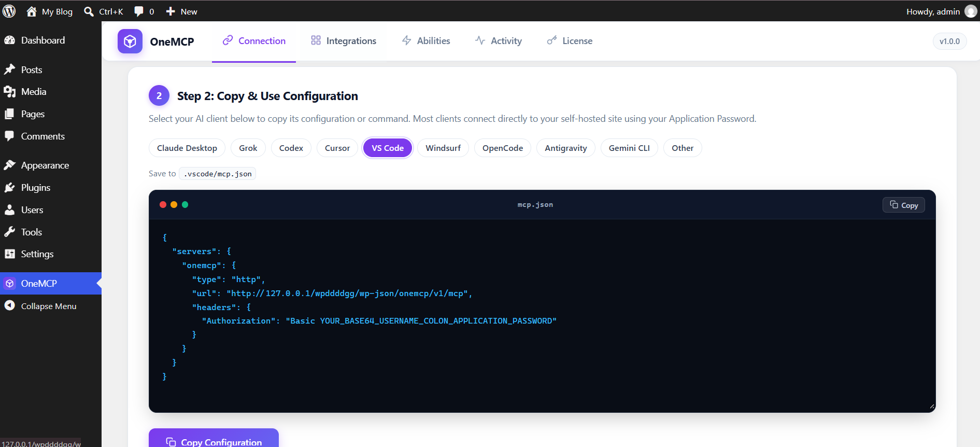This screenshot has height=447, width=980.
Task: Open the Ctrl+K search icon
Action: (x=89, y=11)
